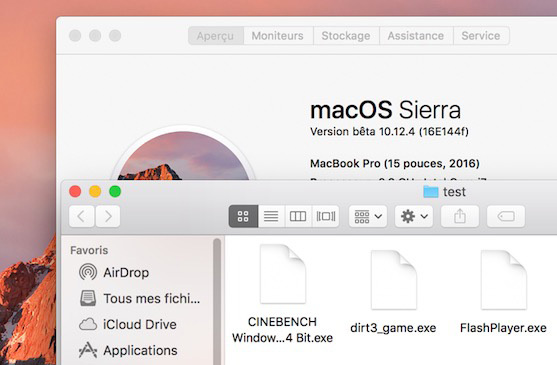Click the Edit Tags toolbar button
Screen dimensions: 557x365
[x=505, y=216]
